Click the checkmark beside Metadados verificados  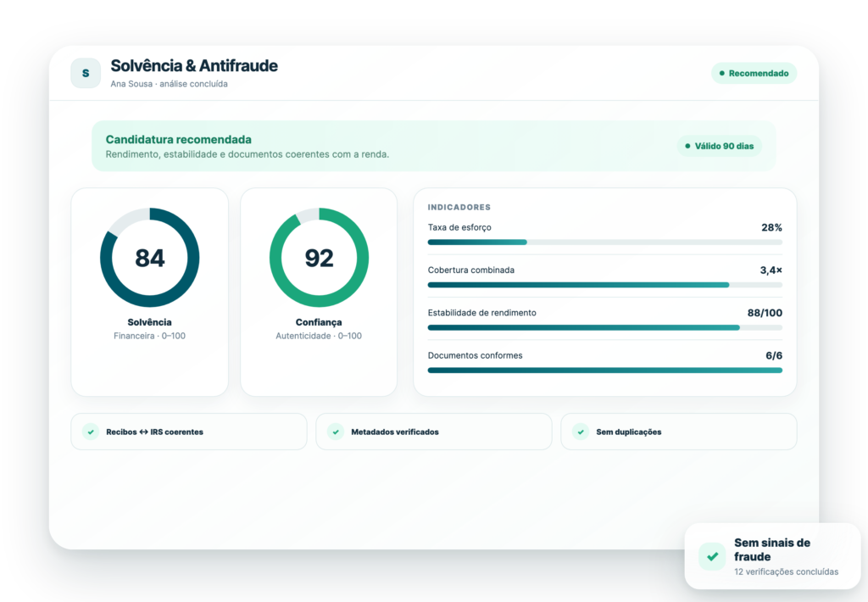click(x=336, y=432)
